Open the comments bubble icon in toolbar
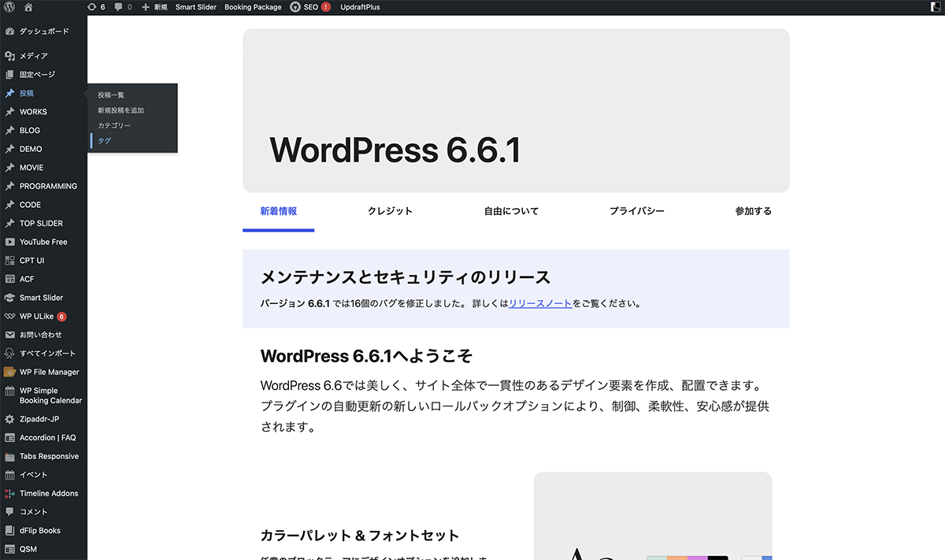 pyautogui.click(x=119, y=7)
